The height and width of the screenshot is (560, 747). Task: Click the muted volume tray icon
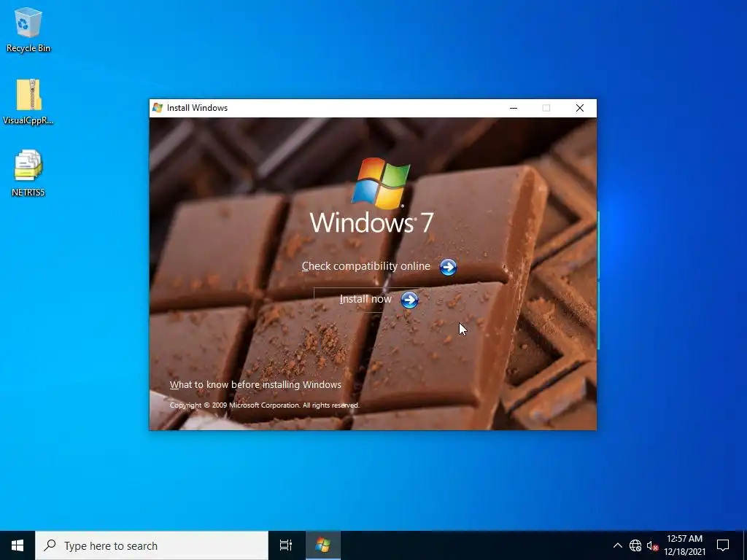pos(652,545)
